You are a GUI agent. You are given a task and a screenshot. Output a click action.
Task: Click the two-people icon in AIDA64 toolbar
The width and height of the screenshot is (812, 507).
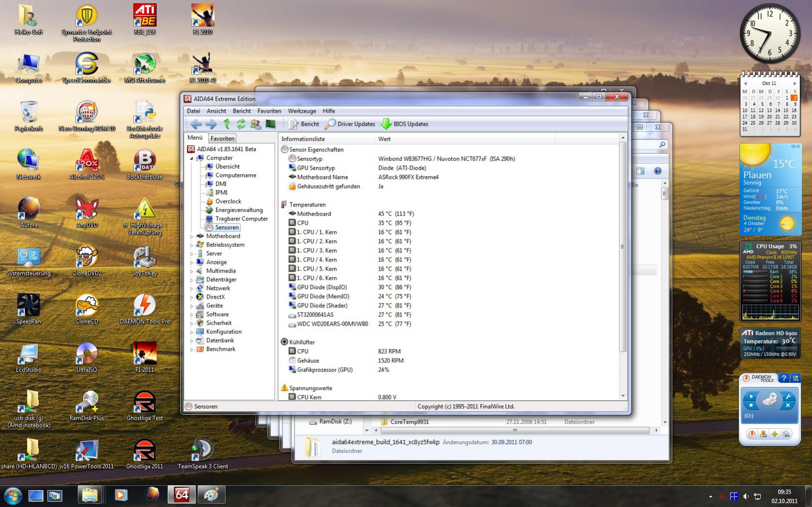point(255,124)
